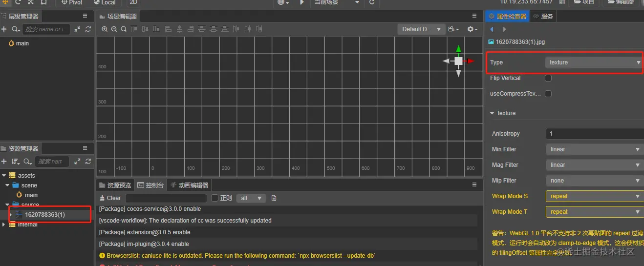Open assets panel hamburger menu
Viewport: 644px width, 266px height.
[x=85, y=148]
